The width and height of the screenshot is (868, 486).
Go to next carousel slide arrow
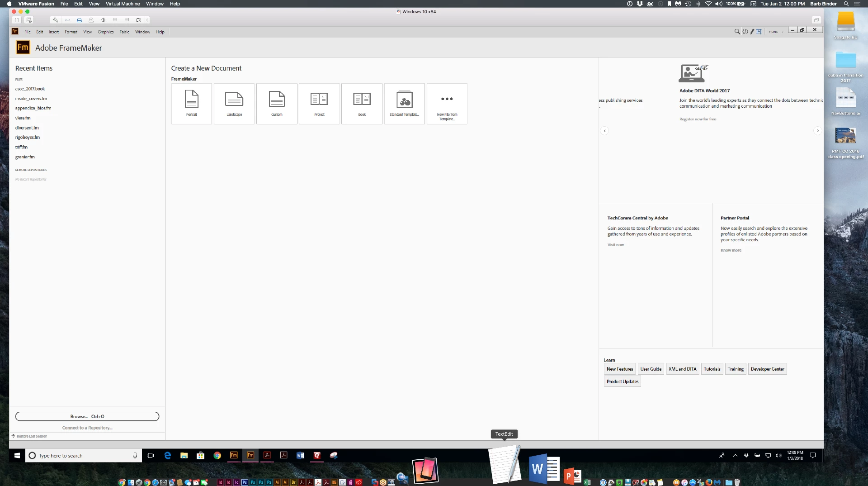point(817,131)
